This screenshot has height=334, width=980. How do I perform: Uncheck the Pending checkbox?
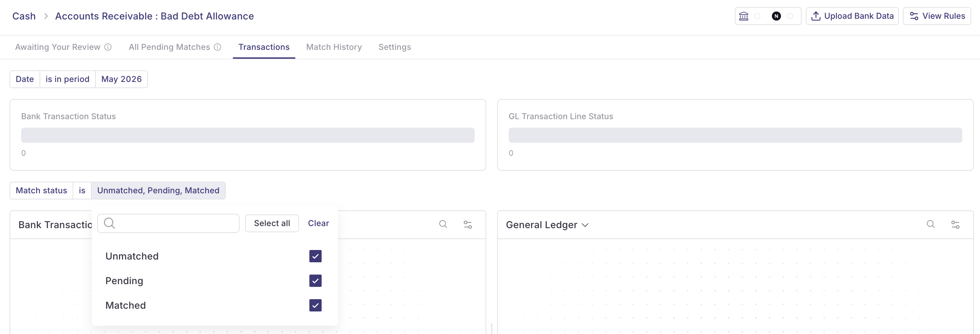pos(315,281)
